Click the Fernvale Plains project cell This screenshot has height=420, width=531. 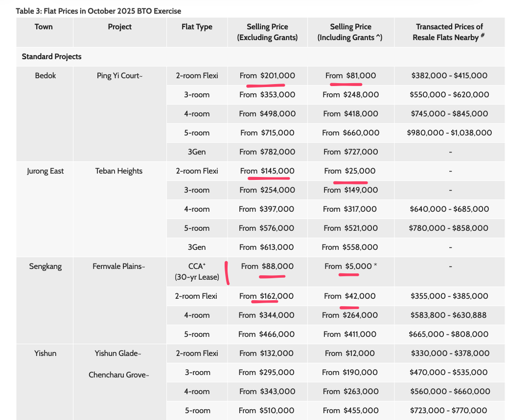coord(119,266)
